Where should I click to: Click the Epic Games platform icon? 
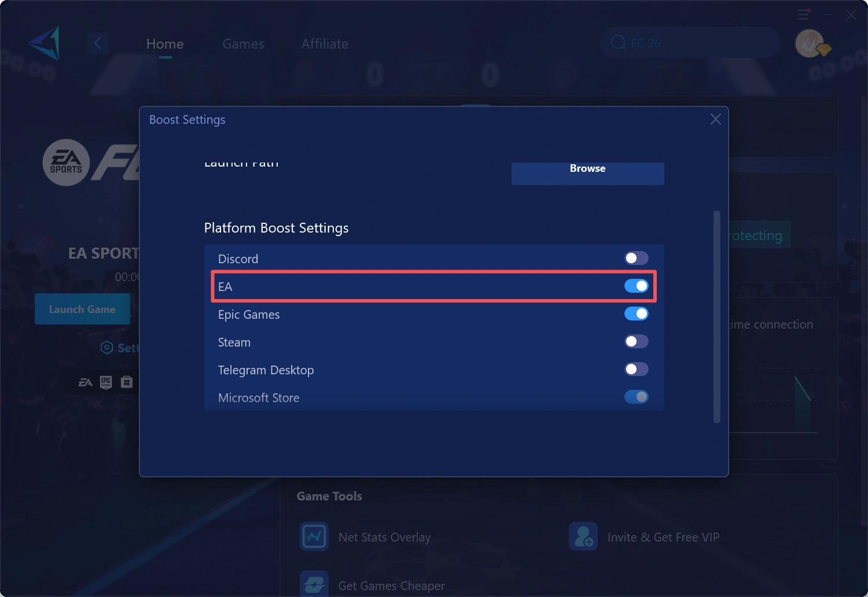pyautogui.click(x=106, y=382)
